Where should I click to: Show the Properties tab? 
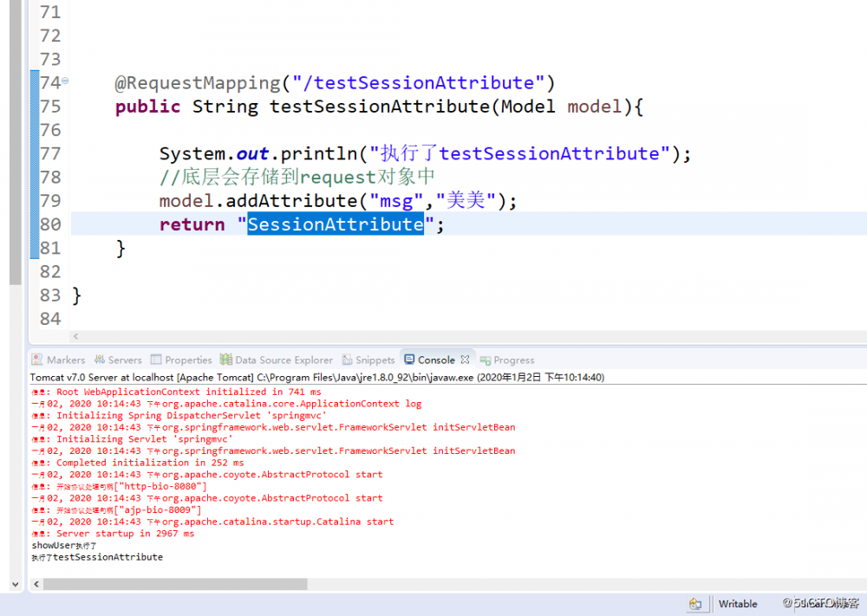[181, 360]
